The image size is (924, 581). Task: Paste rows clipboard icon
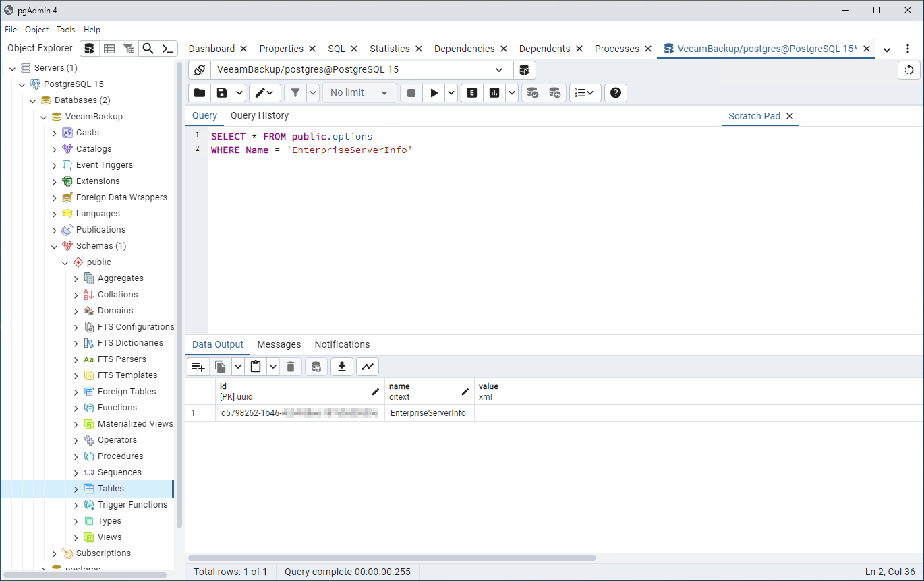click(x=256, y=367)
